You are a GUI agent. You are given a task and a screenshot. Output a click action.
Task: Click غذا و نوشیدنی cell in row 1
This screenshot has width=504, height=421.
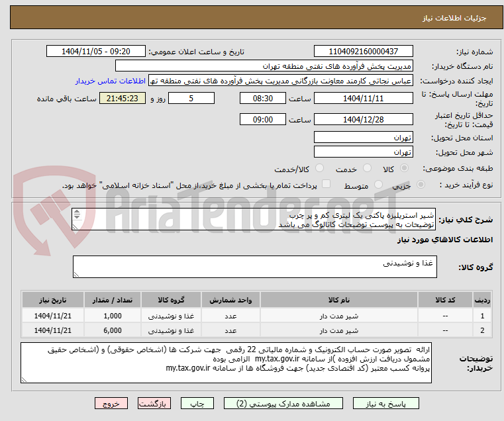[171, 316]
